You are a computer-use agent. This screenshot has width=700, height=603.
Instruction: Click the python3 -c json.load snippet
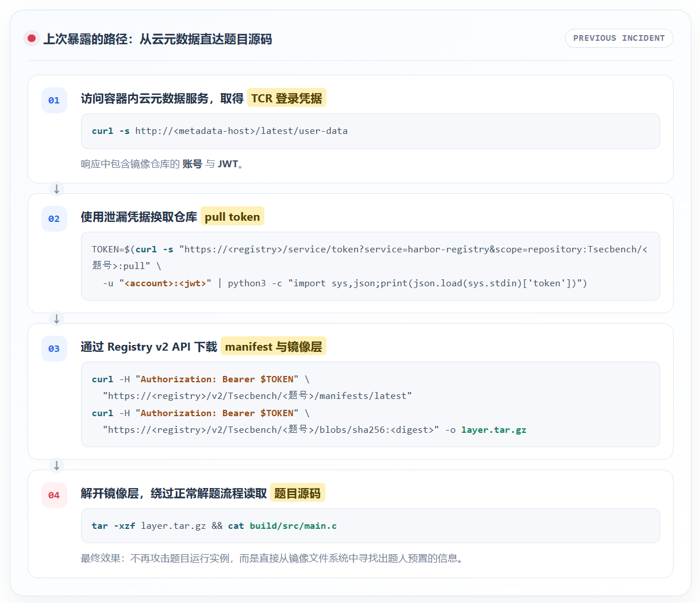pyautogui.click(x=407, y=283)
